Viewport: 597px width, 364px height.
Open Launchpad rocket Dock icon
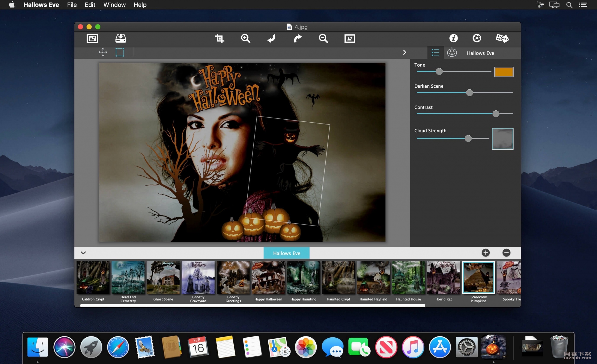[91, 347]
